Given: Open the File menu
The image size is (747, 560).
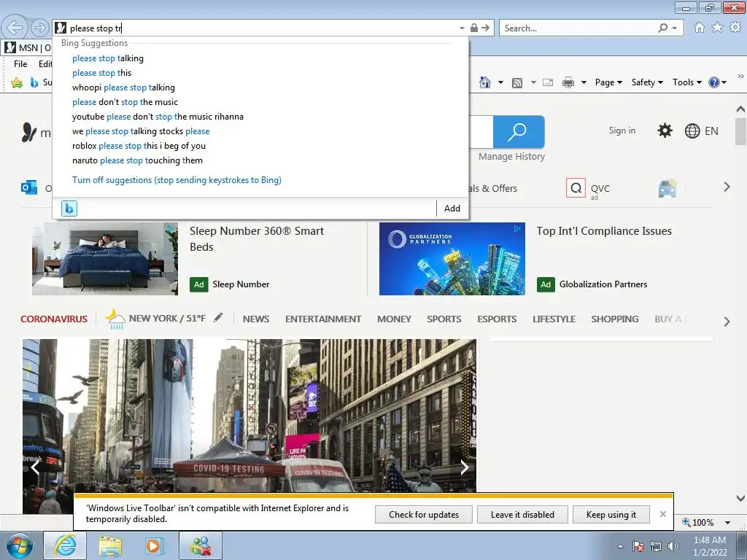Looking at the screenshot, I should pyautogui.click(x=20, y=64).
